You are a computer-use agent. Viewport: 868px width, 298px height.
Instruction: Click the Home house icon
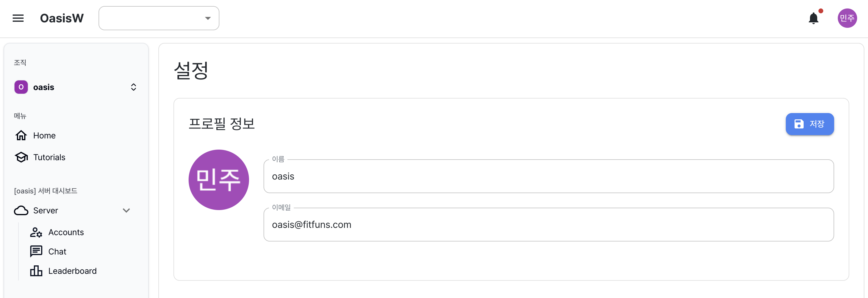click(21, 135)
